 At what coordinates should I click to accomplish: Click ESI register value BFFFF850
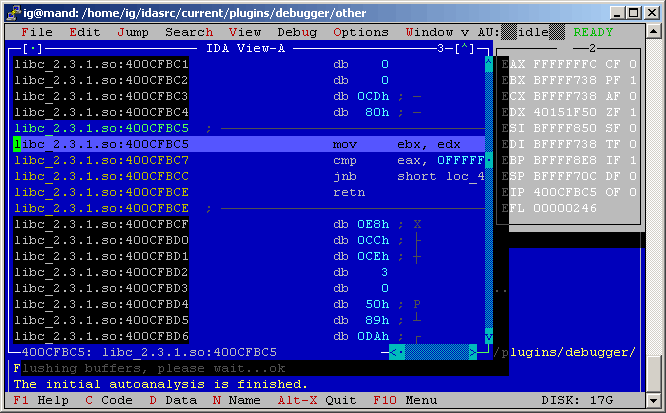pyautogui.click(x=565, y=128)
